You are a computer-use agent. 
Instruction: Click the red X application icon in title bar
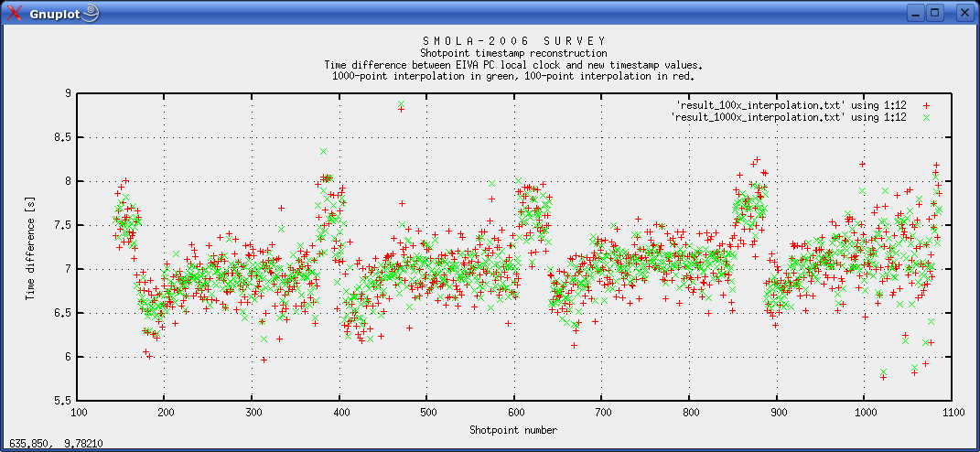[15, 13]
